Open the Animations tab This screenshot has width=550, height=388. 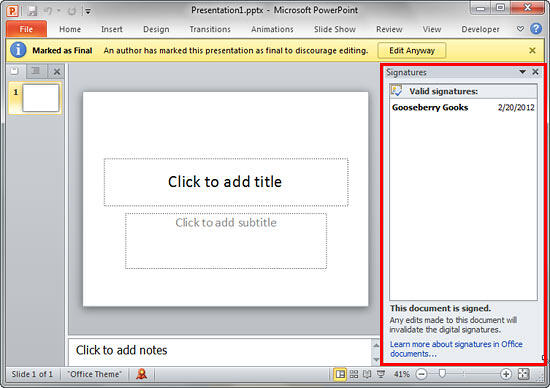coord(272,29)
